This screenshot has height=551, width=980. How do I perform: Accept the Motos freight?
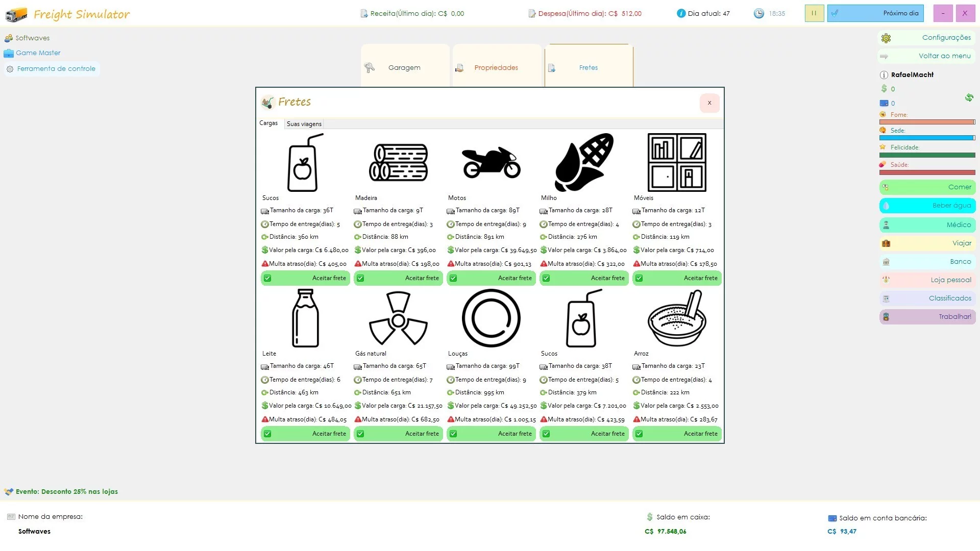491,278
